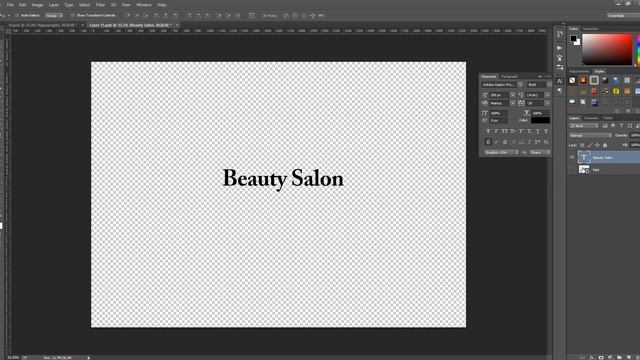Open the font size dropdown arrow
The height and width of the screenshot is (360, 640).
point(513,95)
